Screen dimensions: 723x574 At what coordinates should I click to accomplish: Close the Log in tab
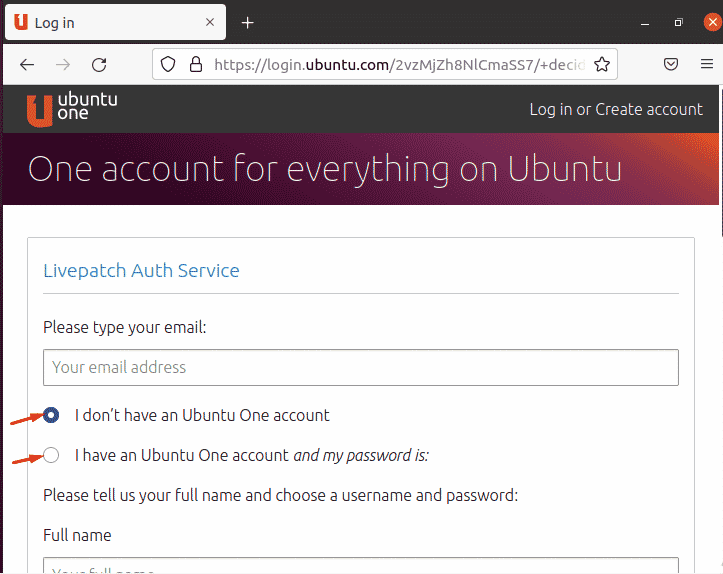coord(210,22)
